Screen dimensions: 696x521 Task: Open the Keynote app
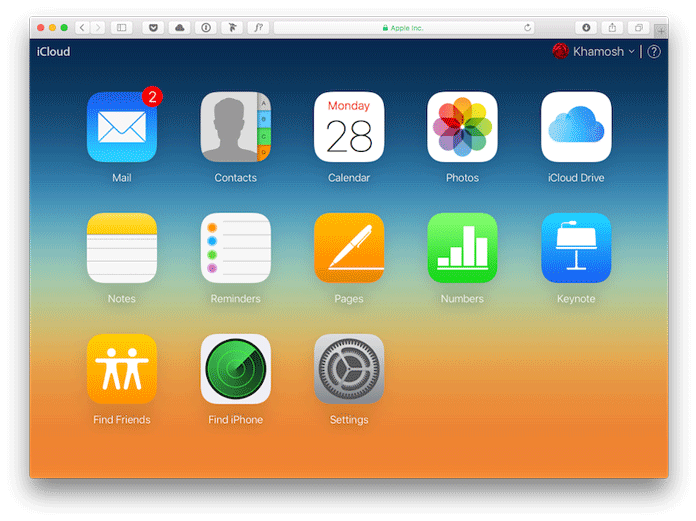(576, 248)
